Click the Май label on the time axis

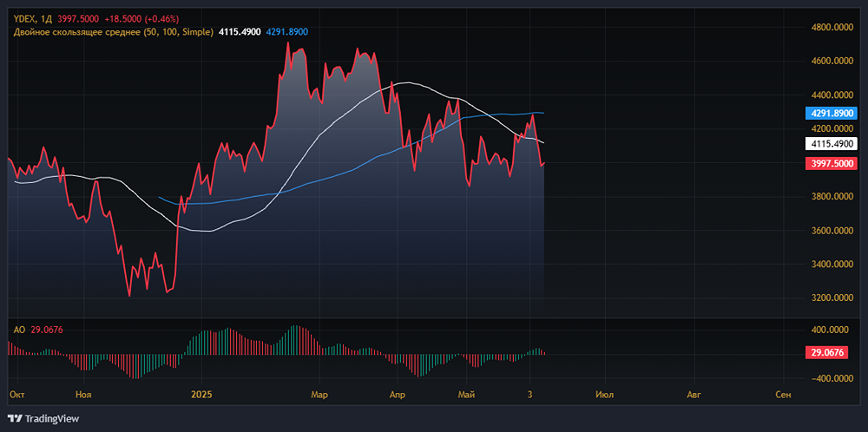466,395
